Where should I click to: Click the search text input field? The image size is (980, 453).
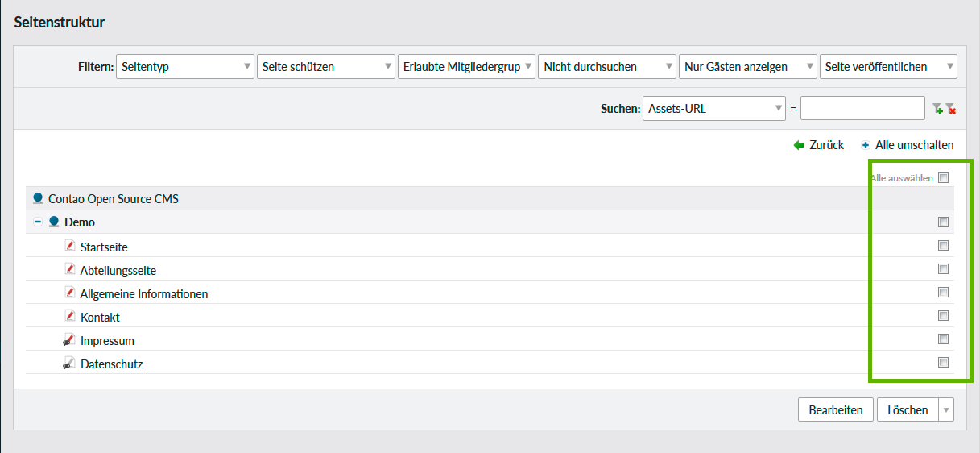[x=862, y=109]
